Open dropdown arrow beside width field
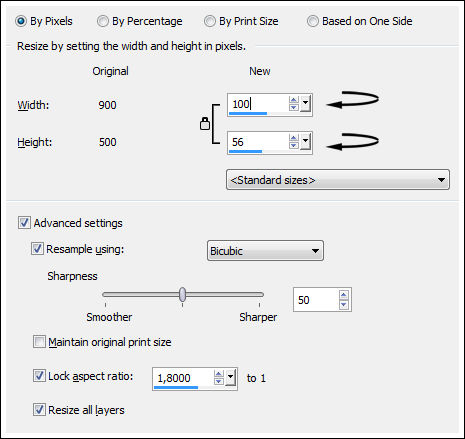Screen dimensions: 465x439 [x=306, y=104]
